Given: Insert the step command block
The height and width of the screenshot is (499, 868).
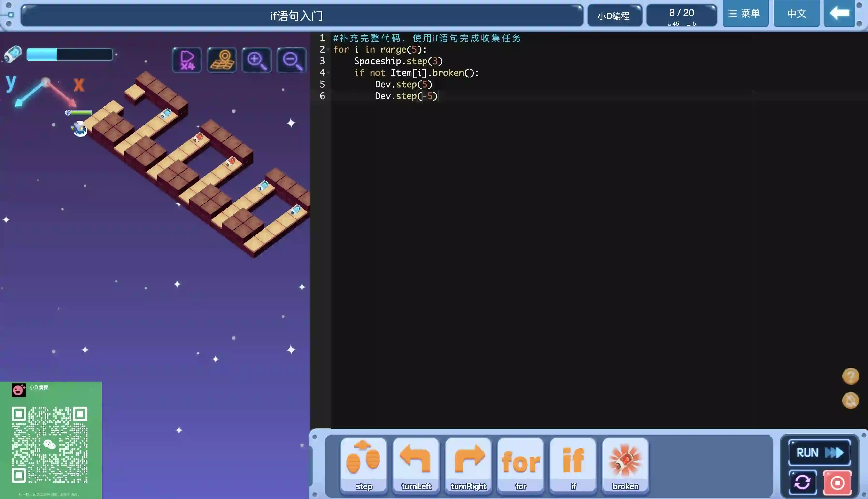Looking at the screenshot, I should coord(364,465).
